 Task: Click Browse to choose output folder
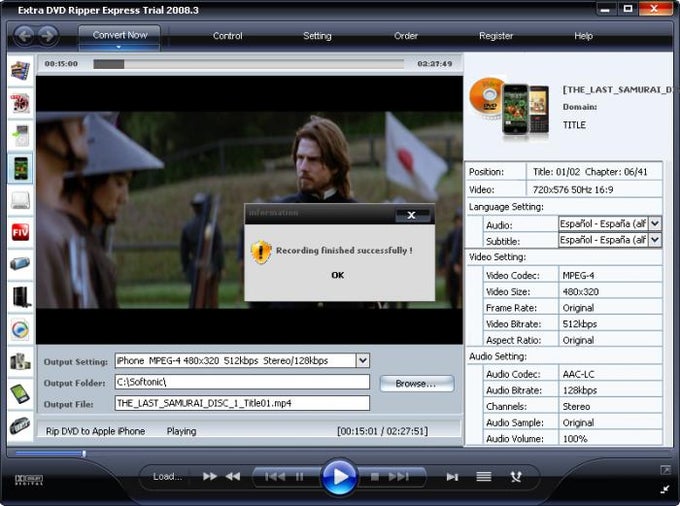[x=417, y=384]
